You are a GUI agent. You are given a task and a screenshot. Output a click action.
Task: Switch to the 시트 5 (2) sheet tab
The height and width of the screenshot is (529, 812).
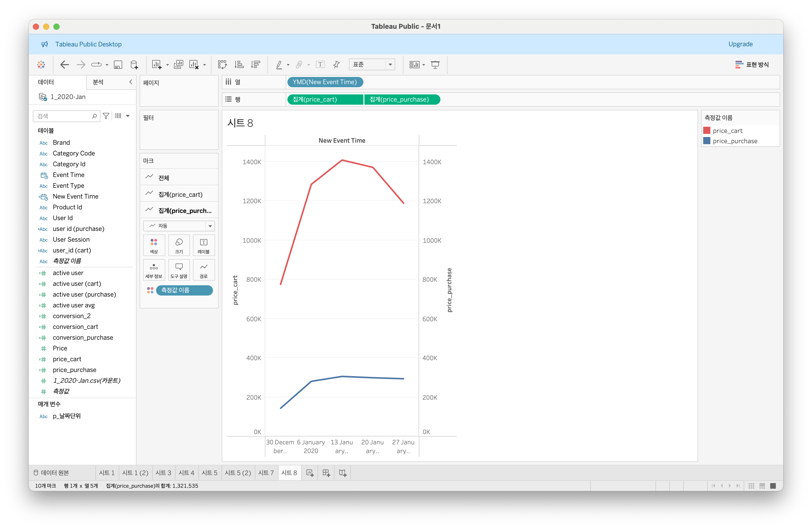point(238,473)
